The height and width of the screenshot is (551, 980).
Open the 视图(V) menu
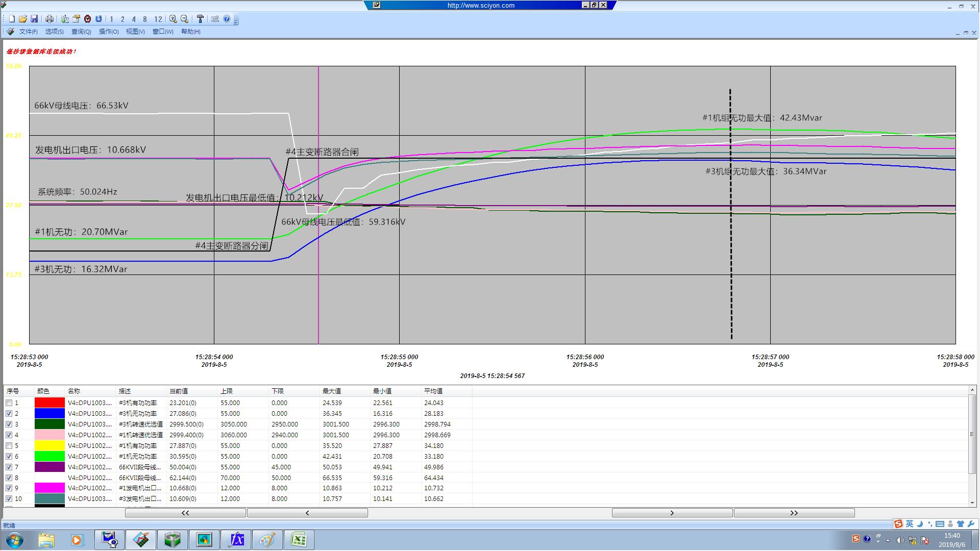click(135, 32)
